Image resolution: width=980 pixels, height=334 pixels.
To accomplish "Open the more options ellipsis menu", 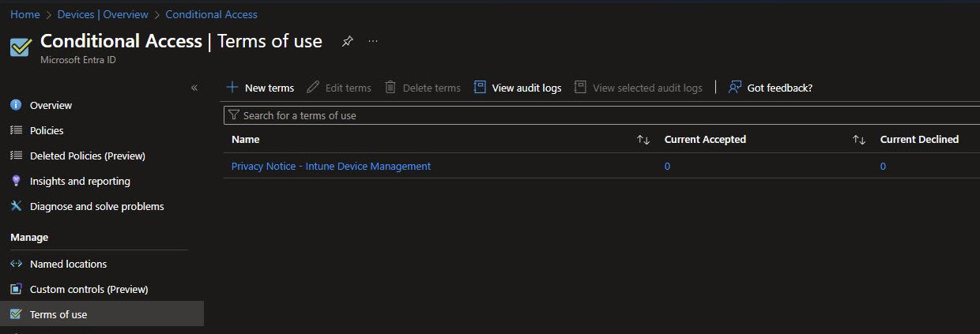I will (373, 42).
